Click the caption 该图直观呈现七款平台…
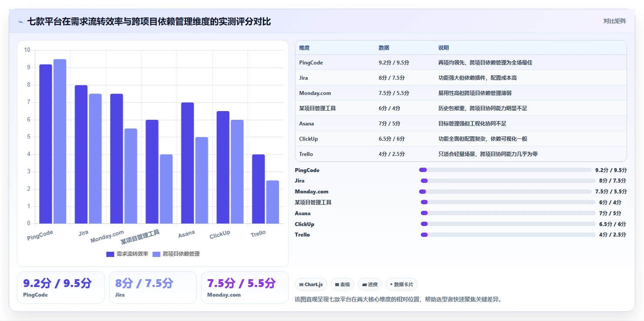This screenshot has height=321, width=644. [398, 299]
